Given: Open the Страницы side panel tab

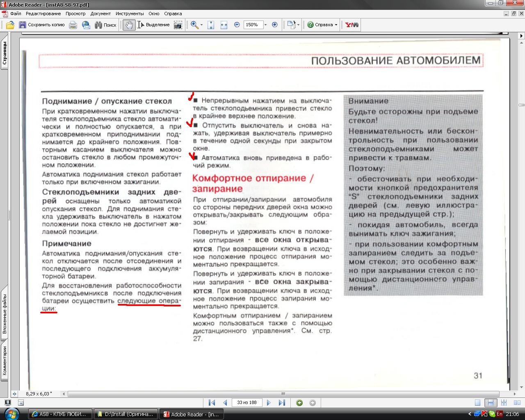Looking at the screenshot, I should click(4, 54).
